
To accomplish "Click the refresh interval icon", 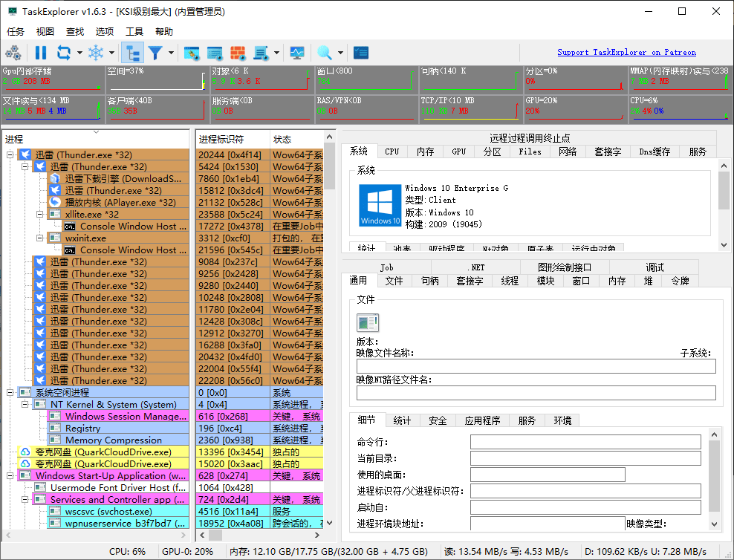I will click(64, 53).
